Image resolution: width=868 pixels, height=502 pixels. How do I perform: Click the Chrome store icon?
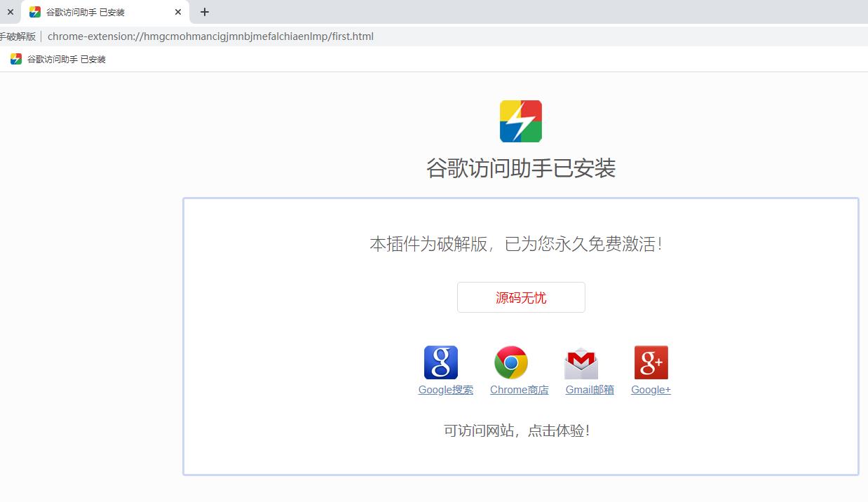(x=511, y=362)
